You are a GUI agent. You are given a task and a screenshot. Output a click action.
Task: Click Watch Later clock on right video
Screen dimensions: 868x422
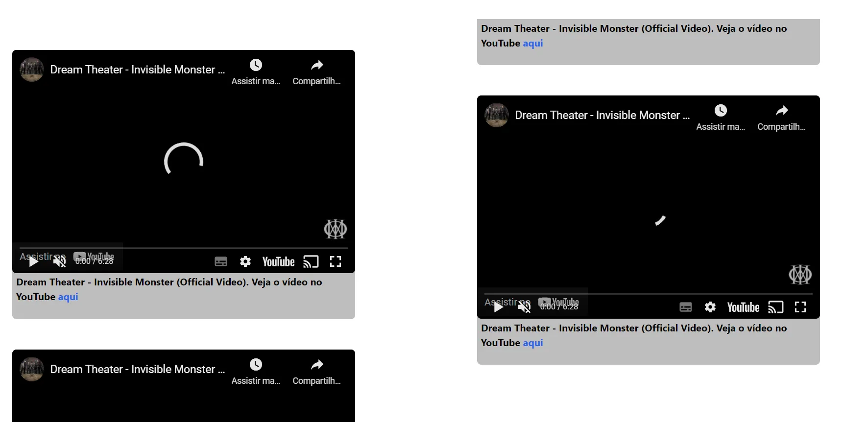coord(721,111)
